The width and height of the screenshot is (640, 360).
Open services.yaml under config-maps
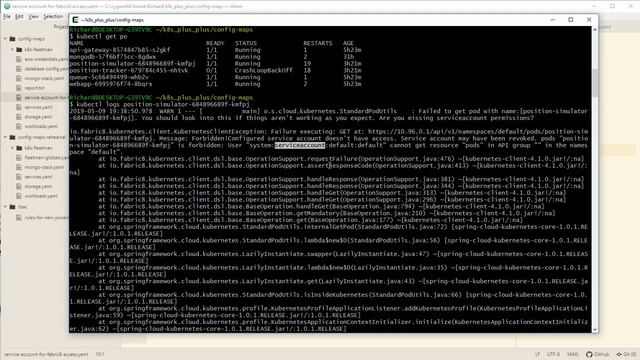(x=38, y=107)
